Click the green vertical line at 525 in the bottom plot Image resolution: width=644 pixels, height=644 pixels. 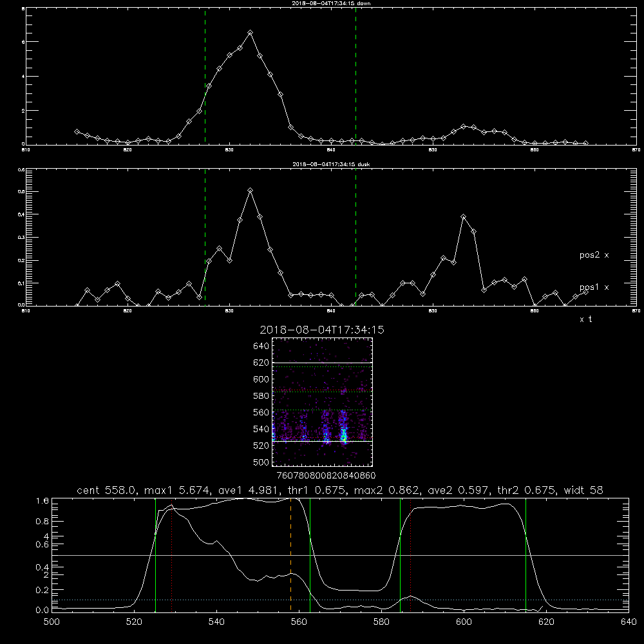156,554
